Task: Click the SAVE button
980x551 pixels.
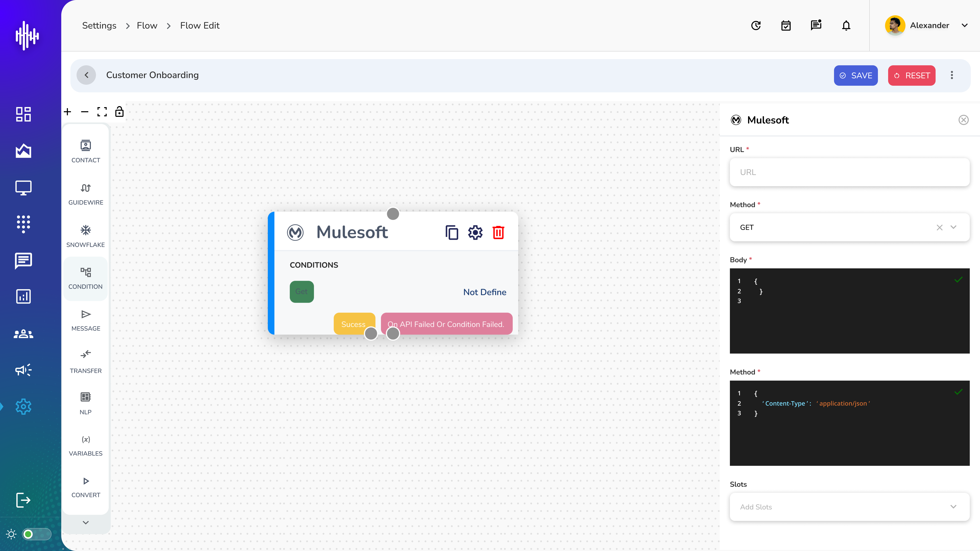Action: (x=856, y=75)
